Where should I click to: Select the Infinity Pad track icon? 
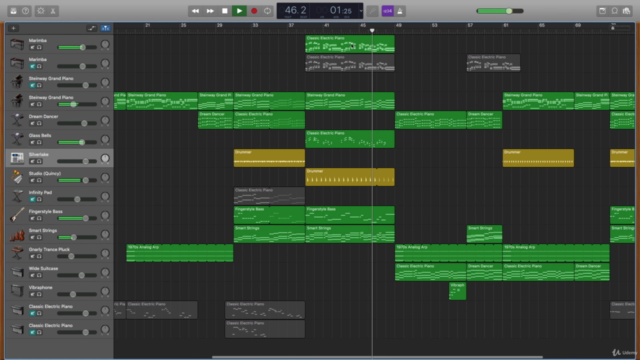(x=17, y=196)
